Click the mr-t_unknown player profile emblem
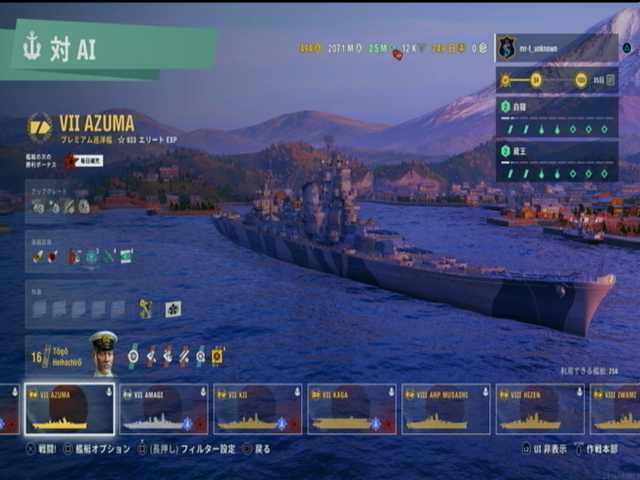 coord(506,48)
